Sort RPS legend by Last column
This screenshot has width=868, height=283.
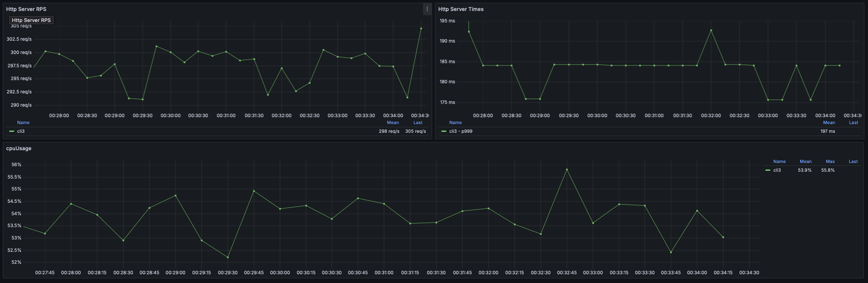(x=418, y=123)
